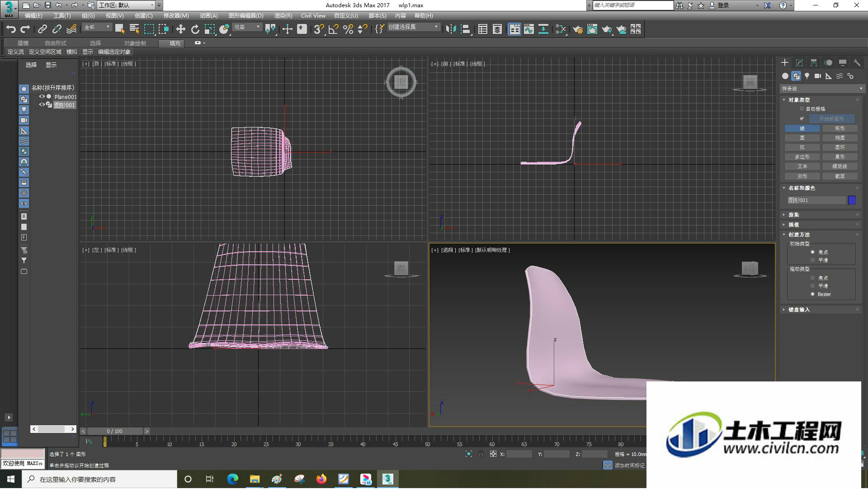Select the Rotate tool in main toolbar

pos(195,29)
